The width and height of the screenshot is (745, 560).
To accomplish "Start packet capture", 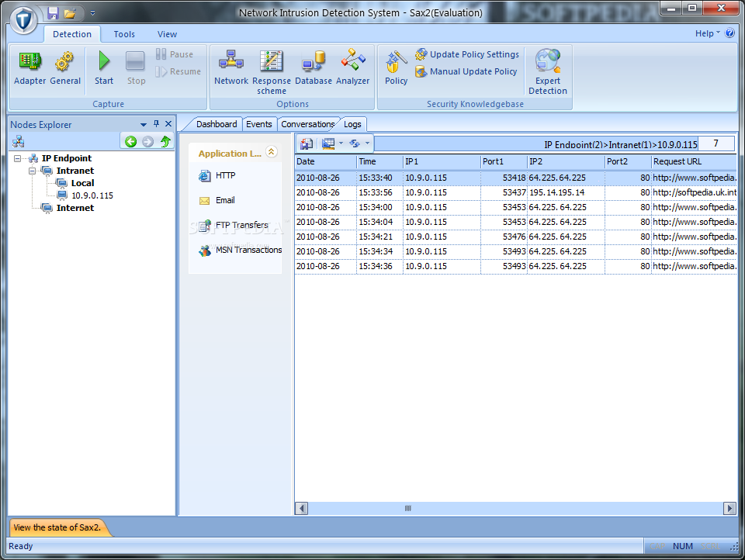I will pos(103,68).
